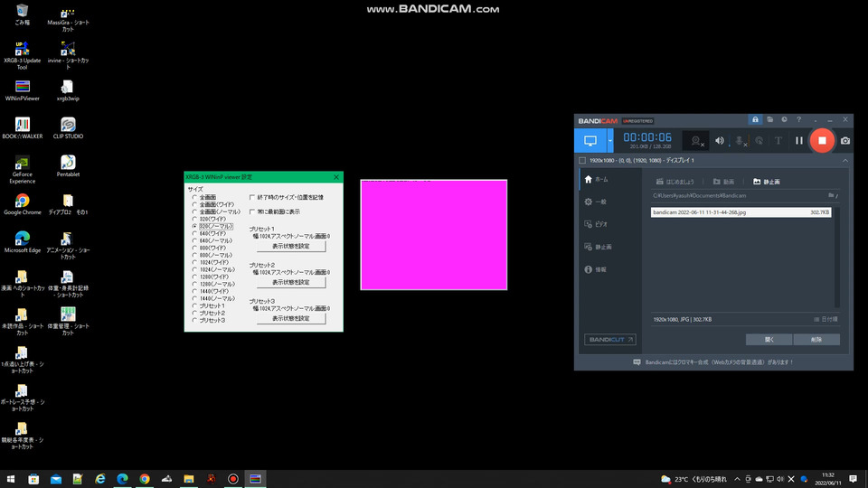Screen dimensions: 868x488
Task: Close the XRGB-3 WINinP viewer settings dialog
Action: (336, 177)
